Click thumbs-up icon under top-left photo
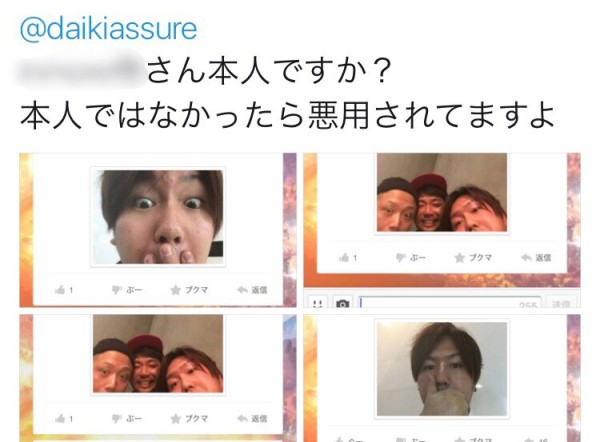 [x=60, y=290]
